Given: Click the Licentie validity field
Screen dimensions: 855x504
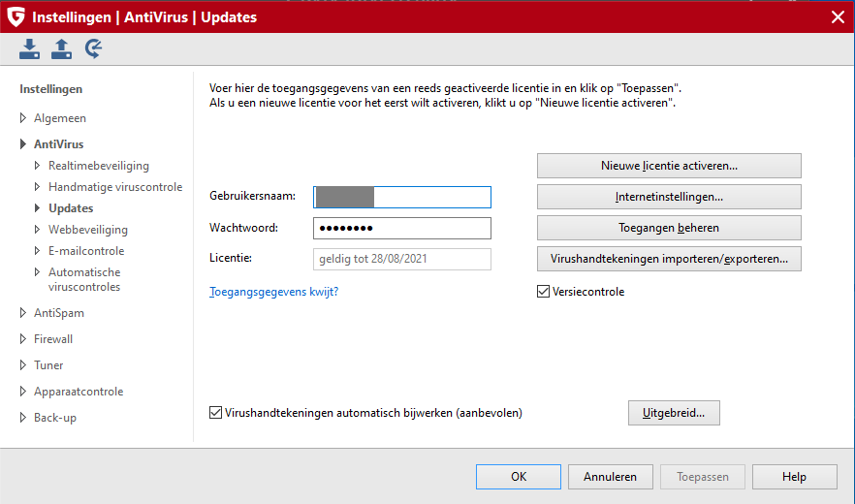Looking at the screenshot, I should click(402, 259).
